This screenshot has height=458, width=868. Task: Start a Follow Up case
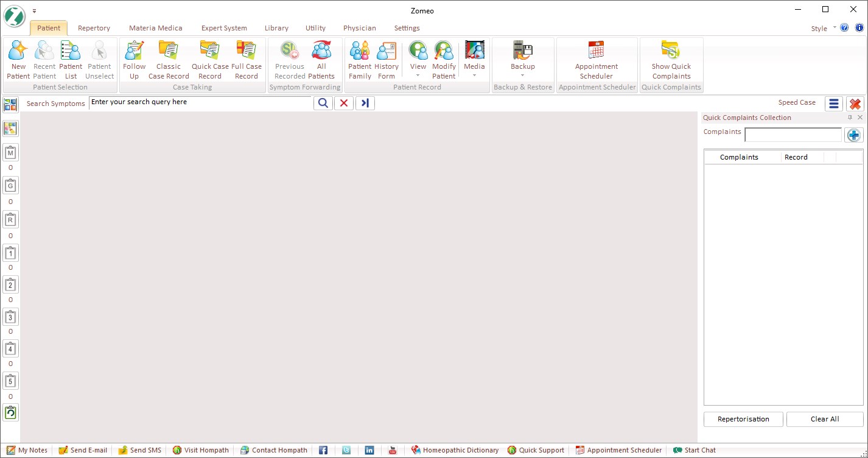click(134, 60)
